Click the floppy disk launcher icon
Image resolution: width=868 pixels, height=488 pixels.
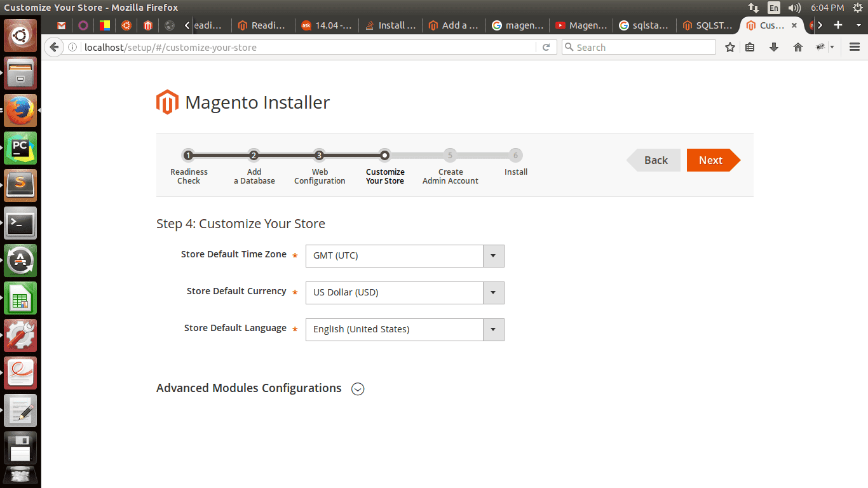(x=20, y=448)
